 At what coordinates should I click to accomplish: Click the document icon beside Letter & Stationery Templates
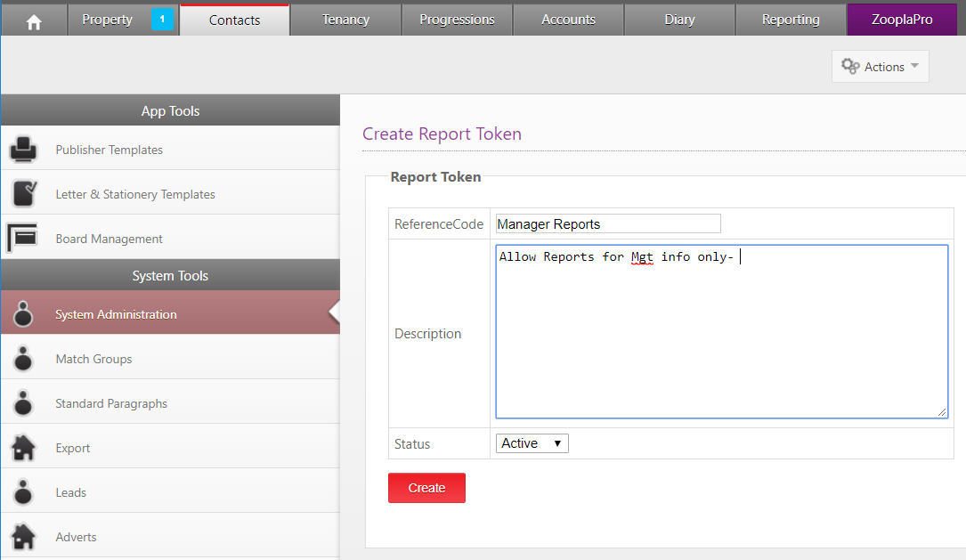pos(24,193)
